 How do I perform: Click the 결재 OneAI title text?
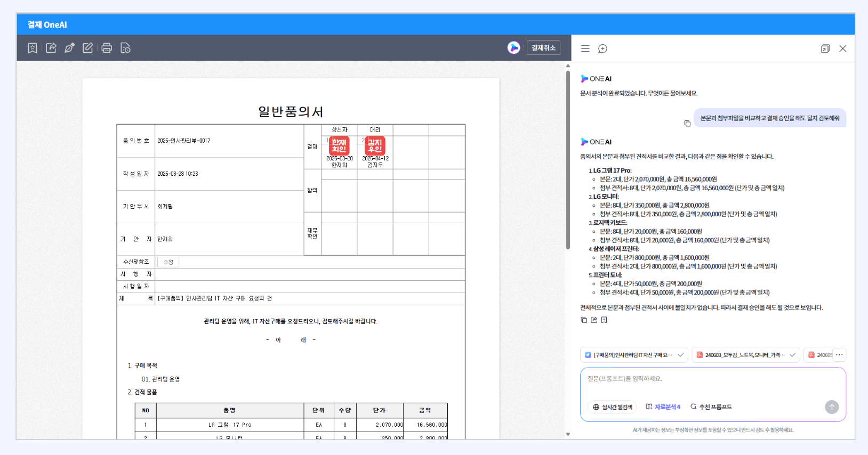(47, 25)
